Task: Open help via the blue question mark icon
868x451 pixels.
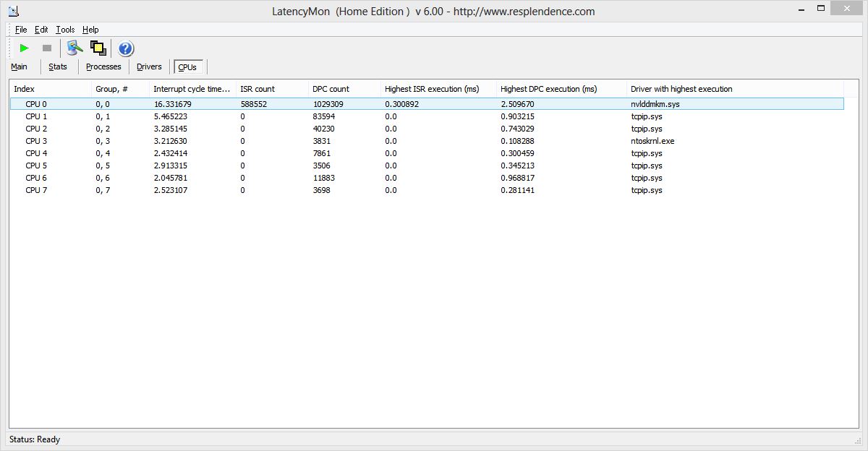Action: (126, 48)
